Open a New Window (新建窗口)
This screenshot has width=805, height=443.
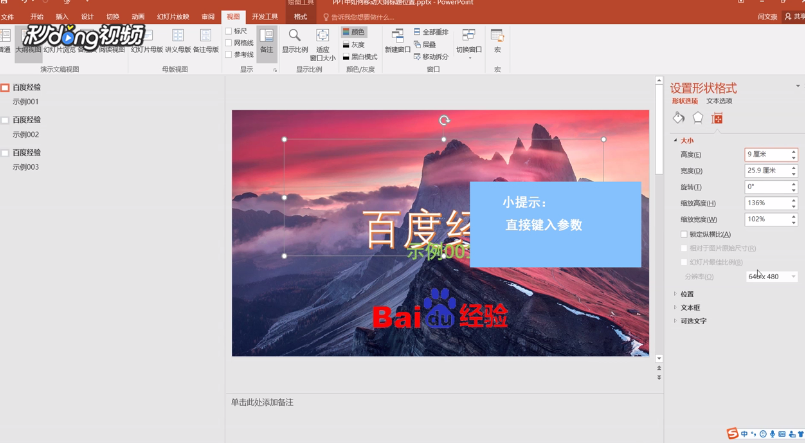pos(397,41)
